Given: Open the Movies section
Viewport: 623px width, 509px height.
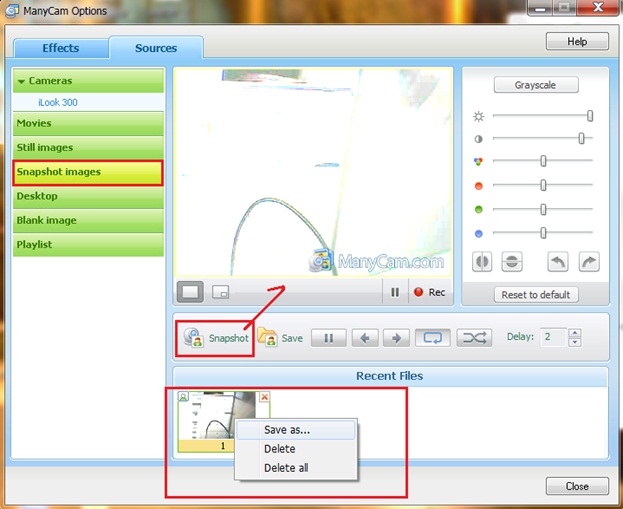Looking at the screenshot, I should pos(88,123).
